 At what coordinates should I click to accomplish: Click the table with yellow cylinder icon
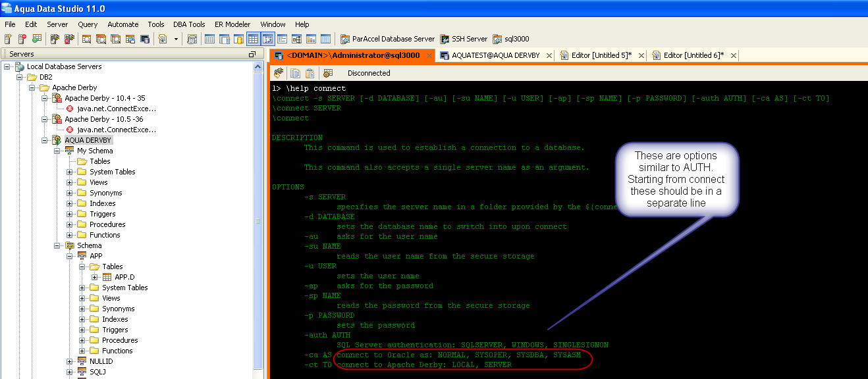coord(239,39)
